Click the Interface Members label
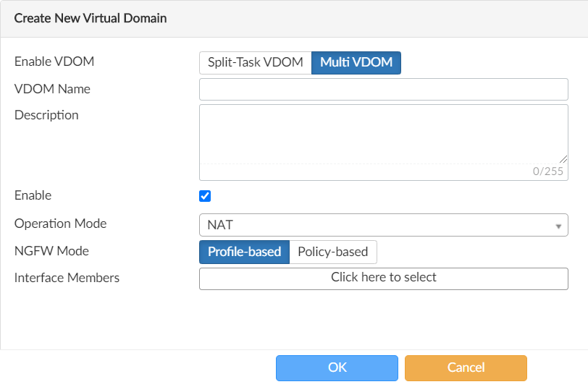The image size is (588, 387). [x=67, y=278]
